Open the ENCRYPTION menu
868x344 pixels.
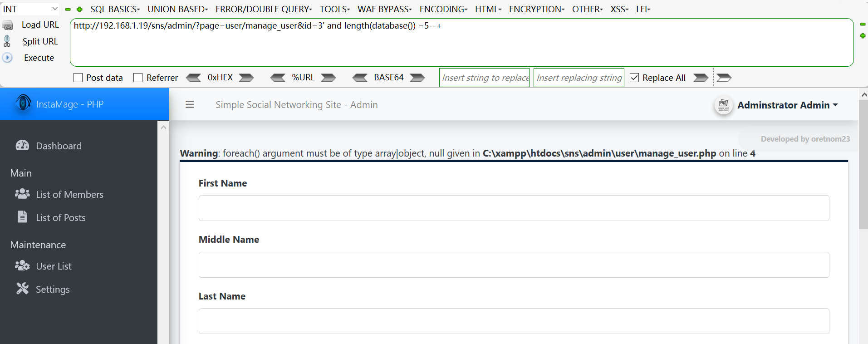(x=537, y=9)
